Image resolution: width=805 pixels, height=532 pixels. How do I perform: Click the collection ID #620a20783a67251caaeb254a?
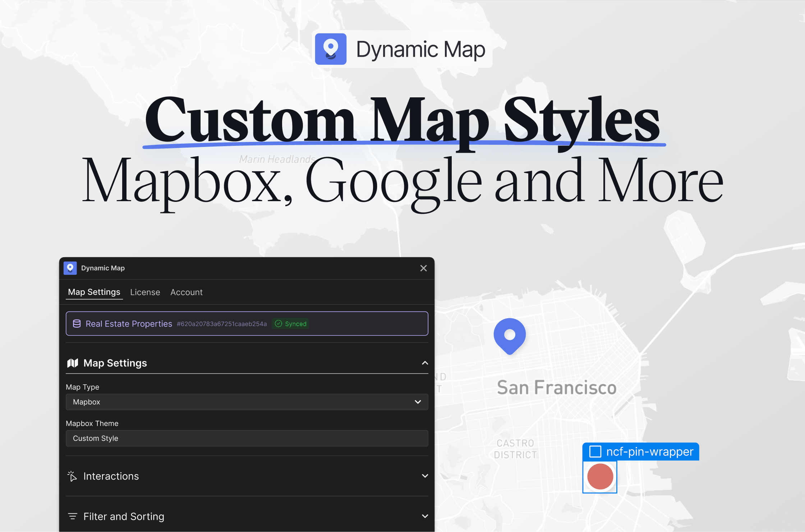tap(222, 324)
